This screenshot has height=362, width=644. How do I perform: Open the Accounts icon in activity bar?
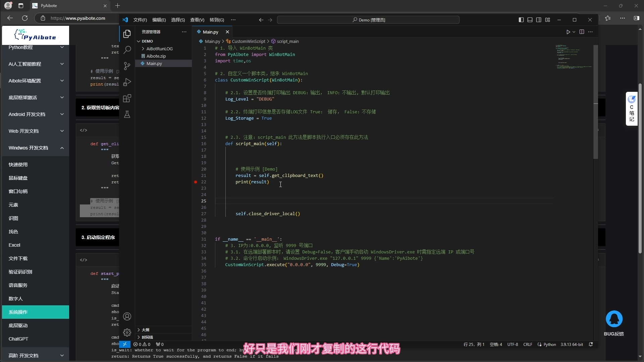point(127,316)
